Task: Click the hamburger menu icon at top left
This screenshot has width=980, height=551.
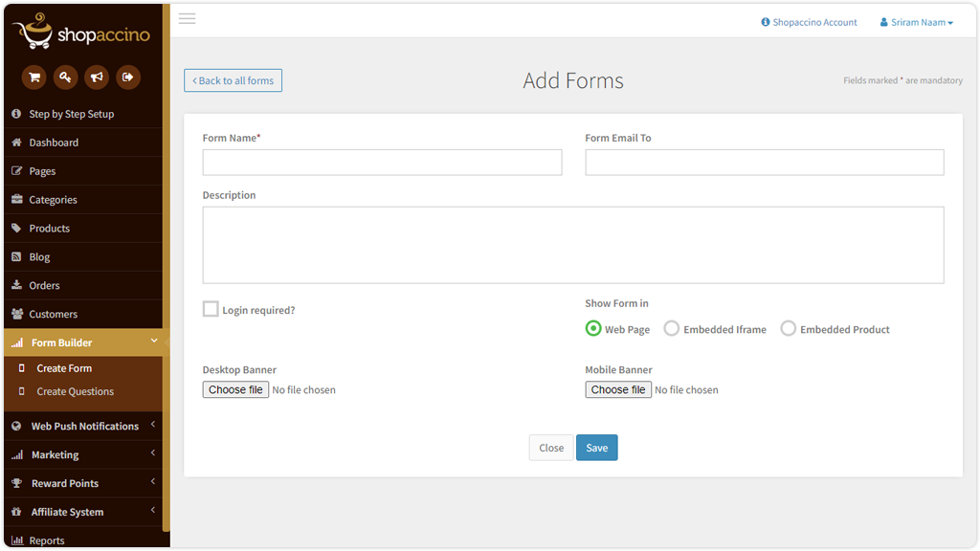Action: pyautogui.click(x=187, y=18)
